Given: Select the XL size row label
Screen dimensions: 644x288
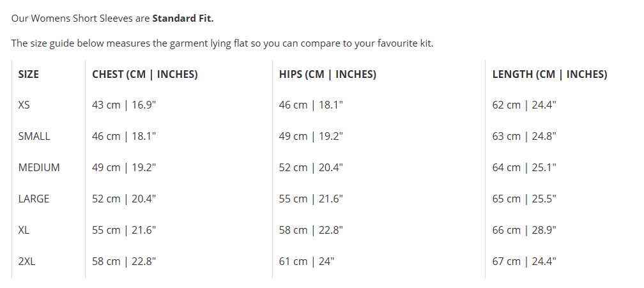Looking at the screenshot, I should click(24, 230).
